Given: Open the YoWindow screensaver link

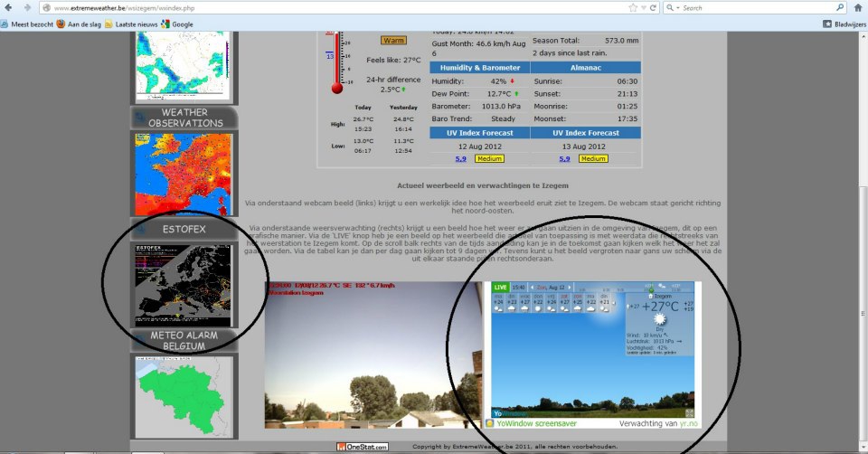Looking at the screenshot, I should click(x=536, y=423).
